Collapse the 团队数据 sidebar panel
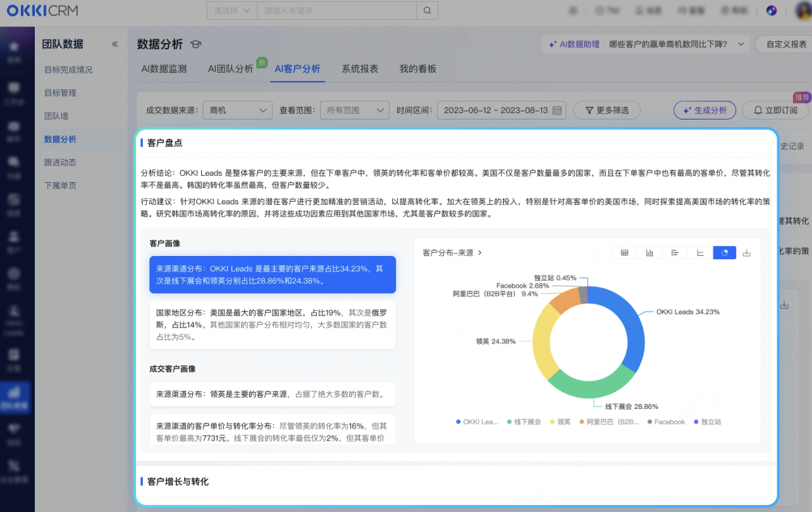This screenshot has height=512, width=812. tap(114, 44)
